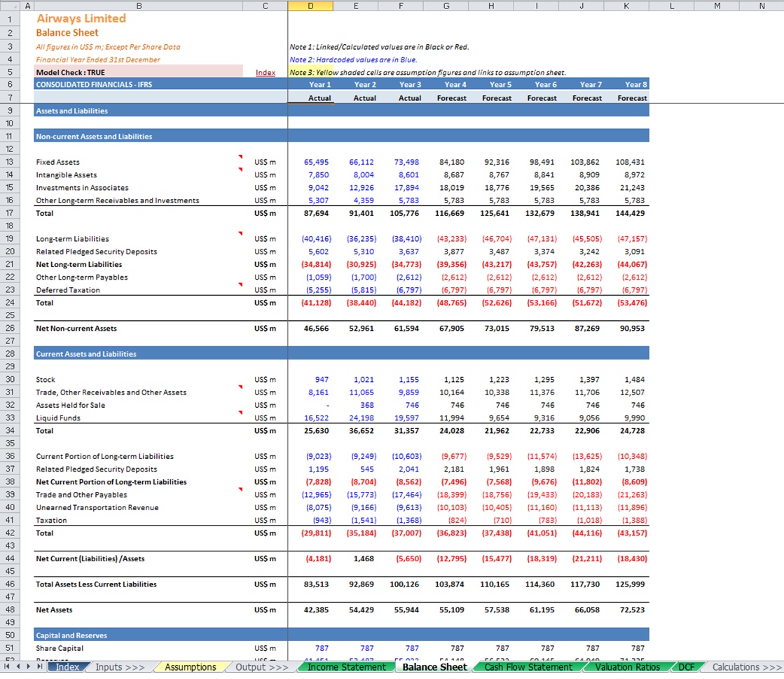Select column D header
The height and width of the screenshot is (679, 784).
pos(310,6)
